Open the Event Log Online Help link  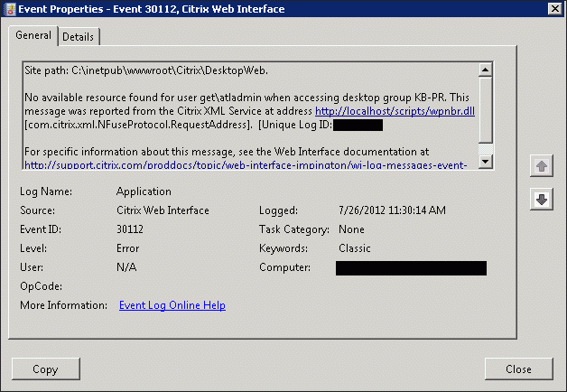172,305
